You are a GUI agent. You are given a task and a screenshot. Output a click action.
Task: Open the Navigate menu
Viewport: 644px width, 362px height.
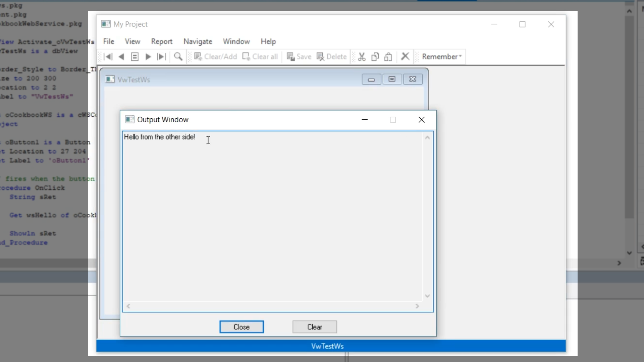pos(198,42)
